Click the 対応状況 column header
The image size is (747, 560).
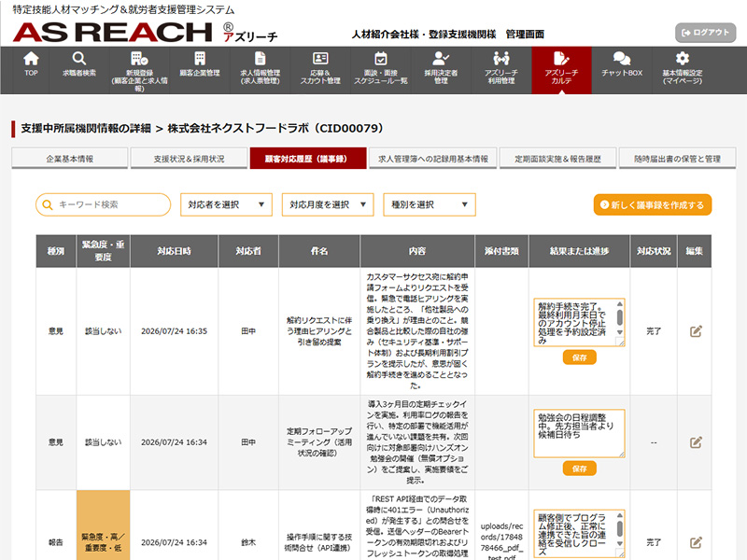click(654, 251)
